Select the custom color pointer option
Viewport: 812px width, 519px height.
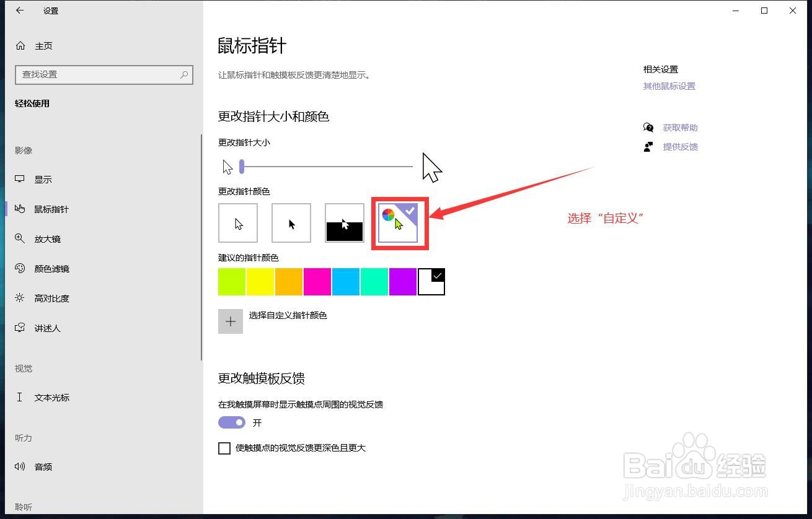[x=398, y=223]
